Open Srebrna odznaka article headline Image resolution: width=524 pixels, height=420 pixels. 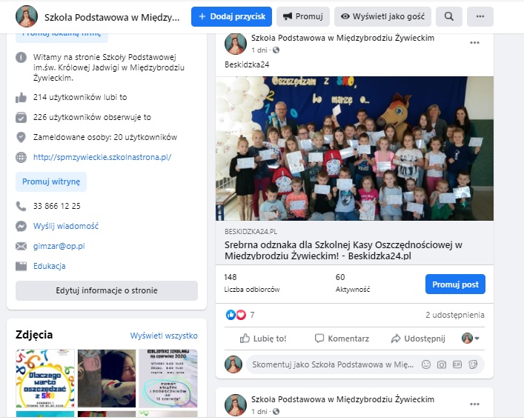pos(343,250)
